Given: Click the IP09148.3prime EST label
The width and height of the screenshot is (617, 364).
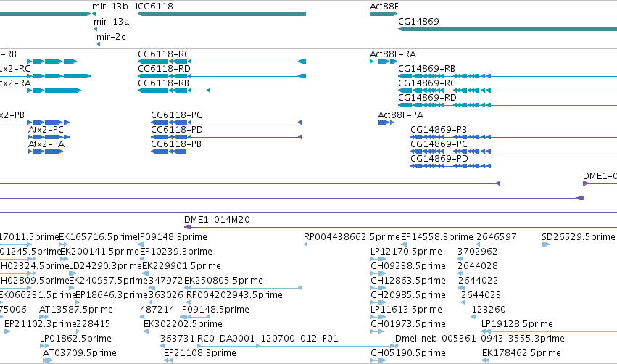Looking at the screenshot, I should tap(173, 237).
